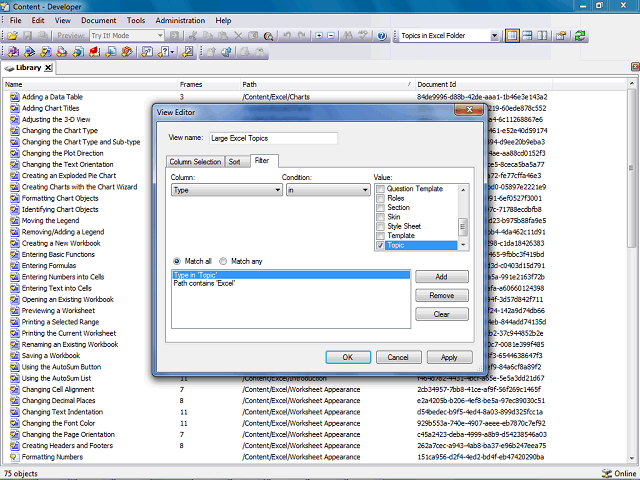Open a document with the folder icon
This screenshot has height=480, width=640.
(12, 36)
